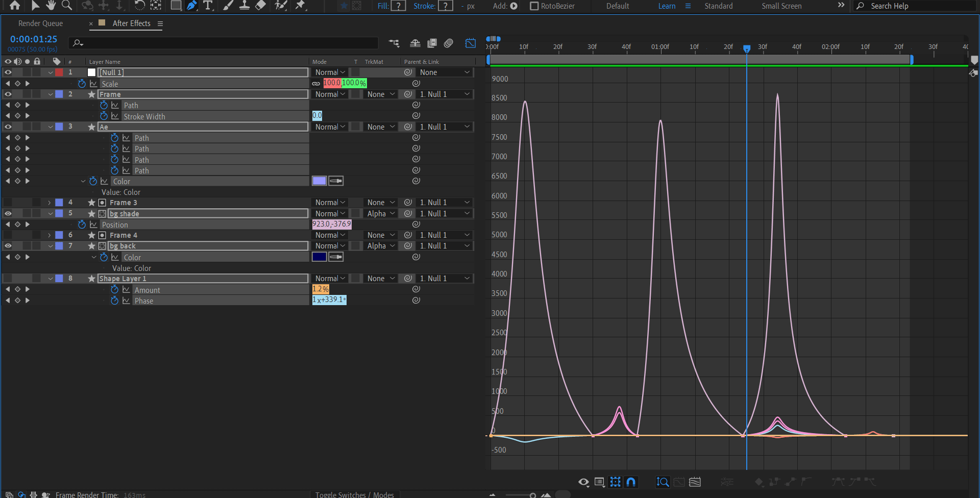Image resolution: width=980 pixels, height=498 pixels.
Task: Toggle the Graph Editor button
Action: coord(470,43)
